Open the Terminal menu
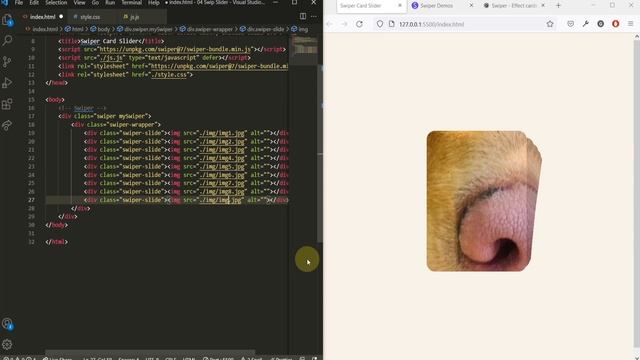 (x=131, y=2)
